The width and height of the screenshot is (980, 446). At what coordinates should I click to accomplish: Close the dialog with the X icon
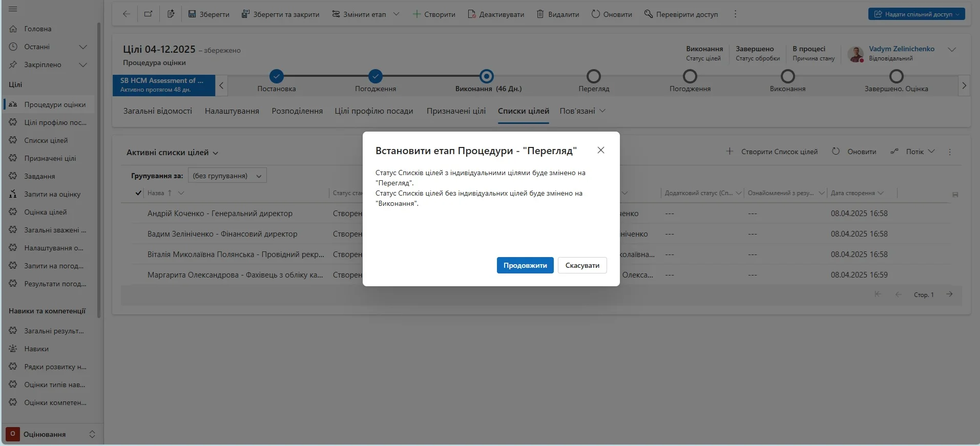point(601,150)
